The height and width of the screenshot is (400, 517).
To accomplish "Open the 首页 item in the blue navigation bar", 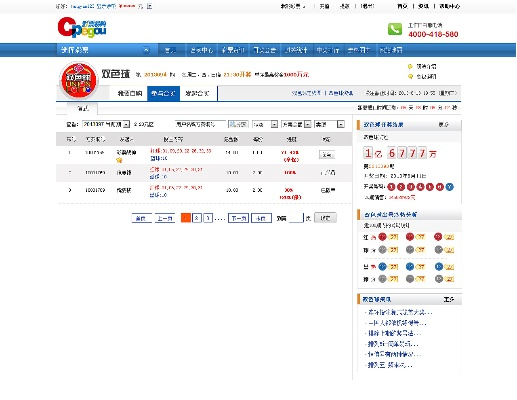I will pos(170,50).
